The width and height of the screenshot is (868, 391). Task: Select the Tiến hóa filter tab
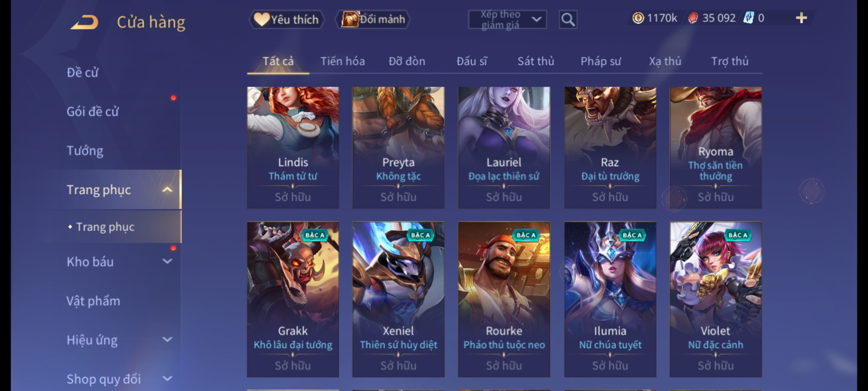click(342, 61)
